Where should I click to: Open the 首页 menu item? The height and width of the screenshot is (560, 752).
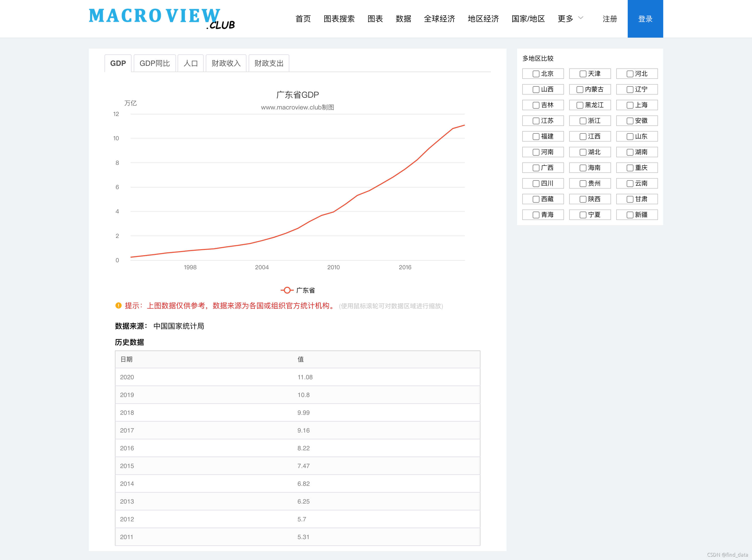303,19
